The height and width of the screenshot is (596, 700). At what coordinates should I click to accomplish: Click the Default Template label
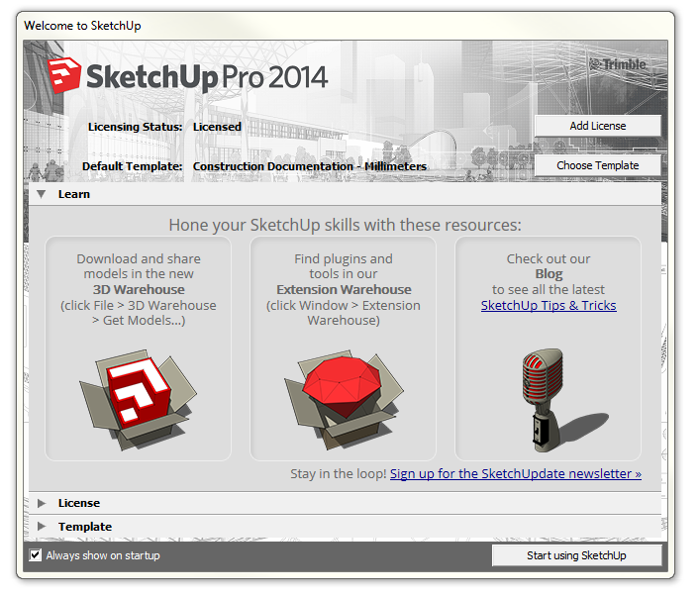(x=132, y=166)
